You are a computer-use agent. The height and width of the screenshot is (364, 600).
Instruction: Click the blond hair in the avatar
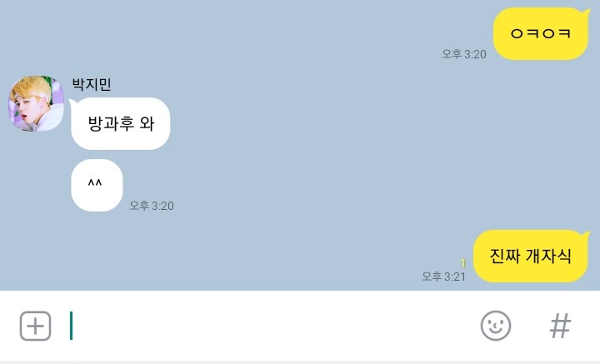[31, 86]
